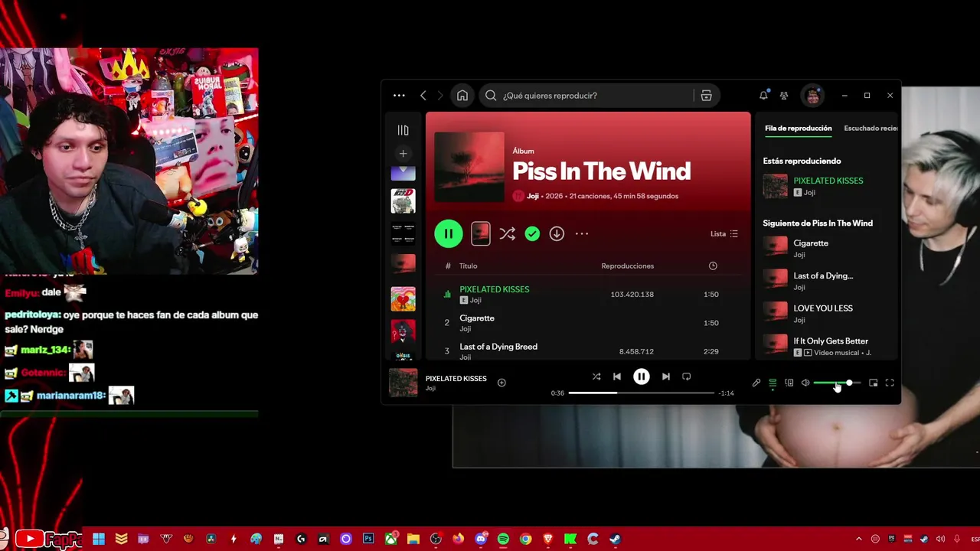The width and height of the screenshot is (980, 551).
Task: Show hidden system tray icons chevron
Action: point(858,539)
